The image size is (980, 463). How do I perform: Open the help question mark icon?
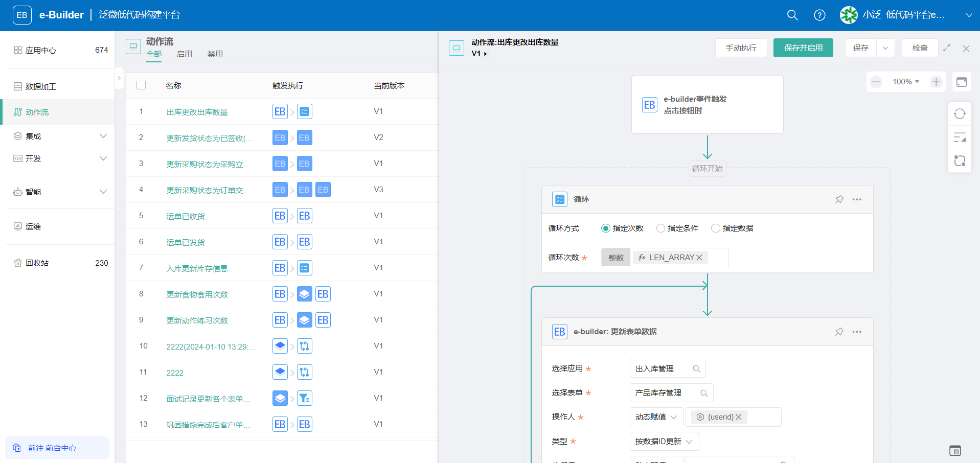(819, 15)
